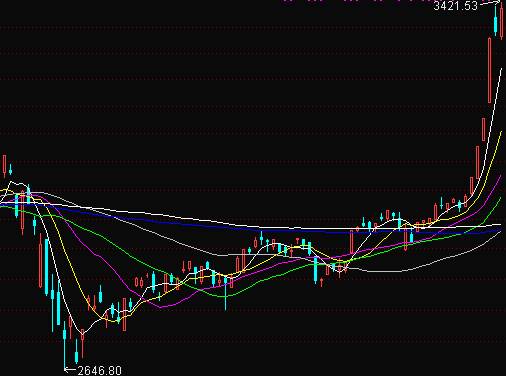Select the mid-chart cyan candlestick with the long lower wick
The height and width of the screenshot is (376, 506).
pyautogui.click(x=226, y=292)
